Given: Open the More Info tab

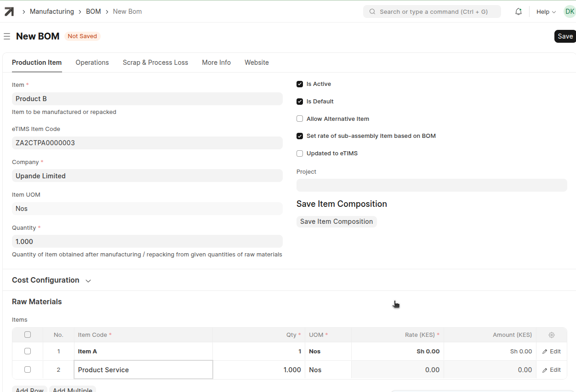Looking at the screenshot, I should tap(217, 62).
